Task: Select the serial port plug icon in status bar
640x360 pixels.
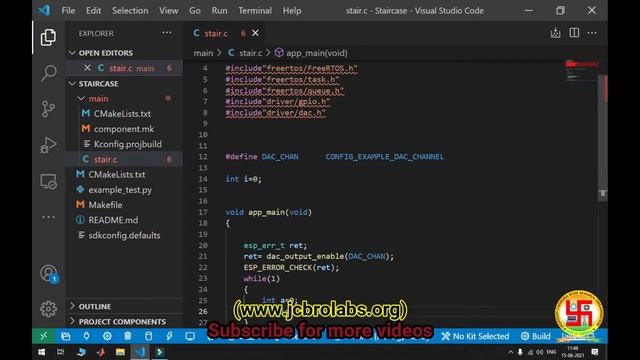Action: (x=86, y=336)
